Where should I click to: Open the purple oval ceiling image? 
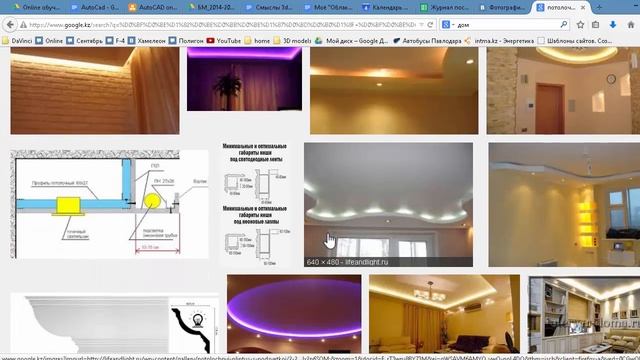point(294,314)
